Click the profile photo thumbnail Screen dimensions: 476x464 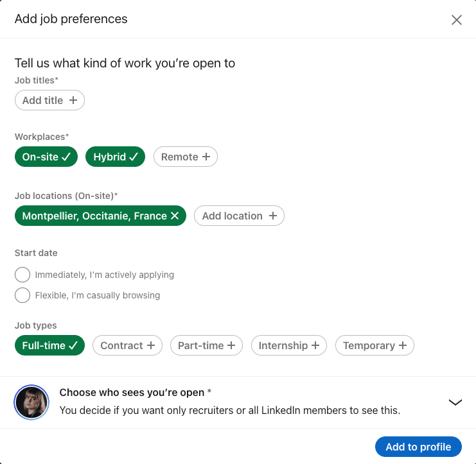31,402
